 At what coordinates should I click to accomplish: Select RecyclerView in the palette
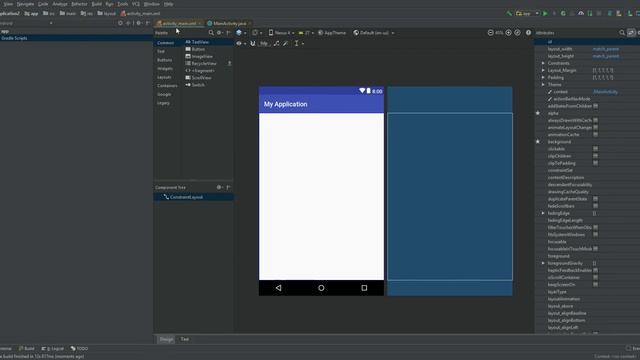coord(205,64)
